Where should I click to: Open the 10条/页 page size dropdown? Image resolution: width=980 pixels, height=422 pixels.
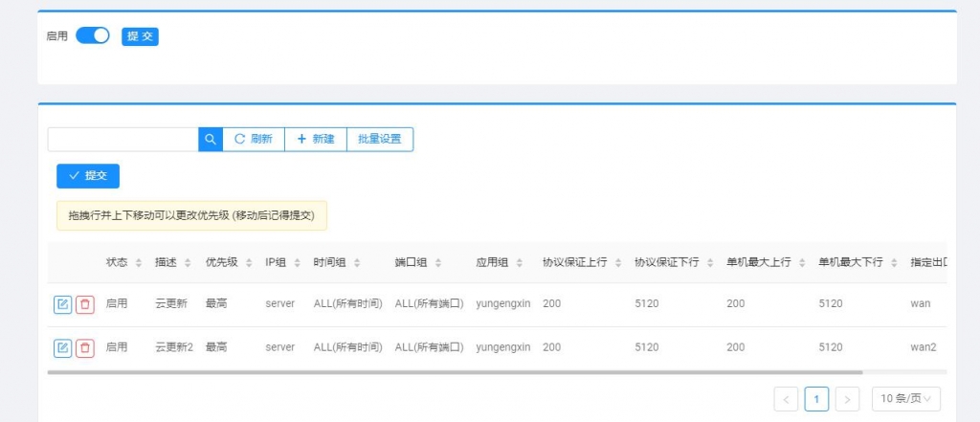905,398
